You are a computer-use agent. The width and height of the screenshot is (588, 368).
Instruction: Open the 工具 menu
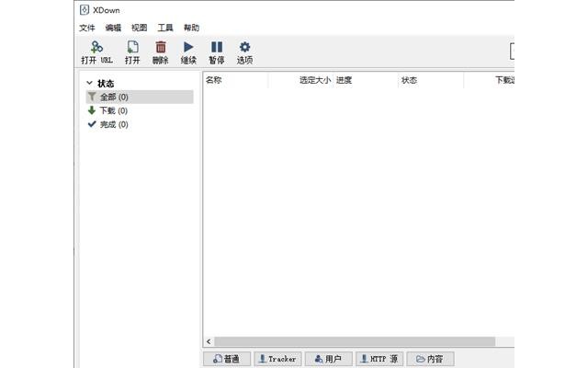pos(165,28)
